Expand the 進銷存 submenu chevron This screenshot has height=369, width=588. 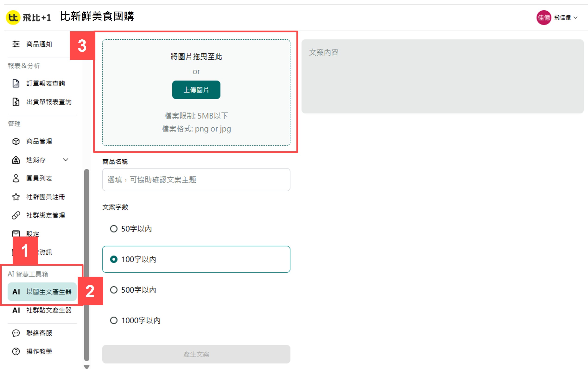tap(65, 160)
